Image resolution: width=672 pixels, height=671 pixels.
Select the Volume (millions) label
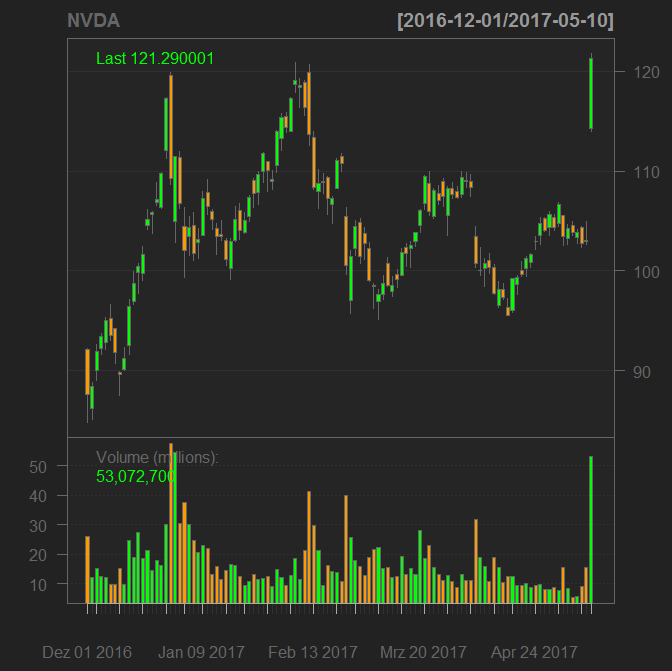157,457
